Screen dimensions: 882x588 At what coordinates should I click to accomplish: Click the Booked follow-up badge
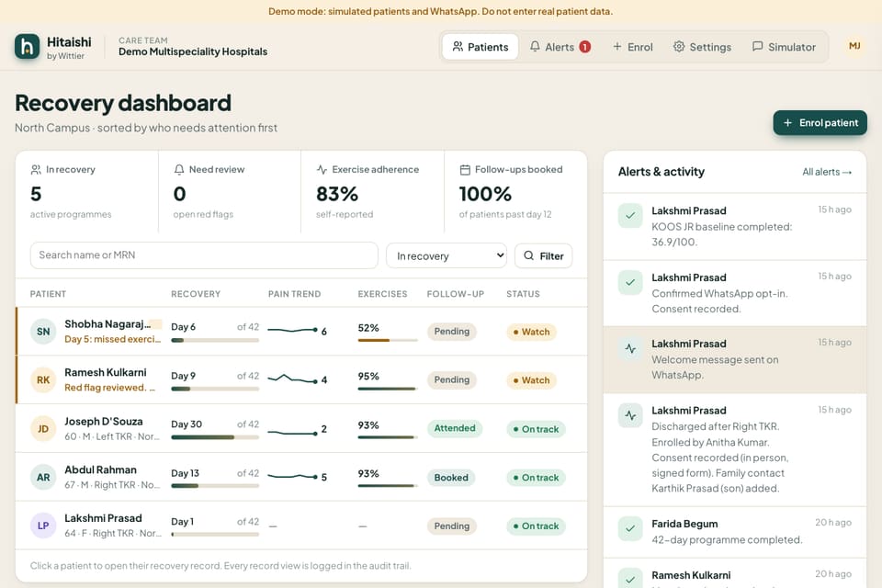451,478
